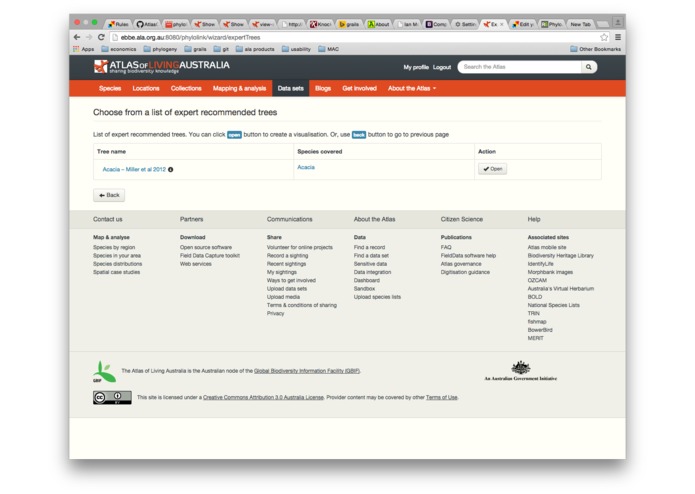This screenshot has width=695, height=494.
Task: Click the Atlas of Living Australia logo
Action: click(x=162, y=66)
